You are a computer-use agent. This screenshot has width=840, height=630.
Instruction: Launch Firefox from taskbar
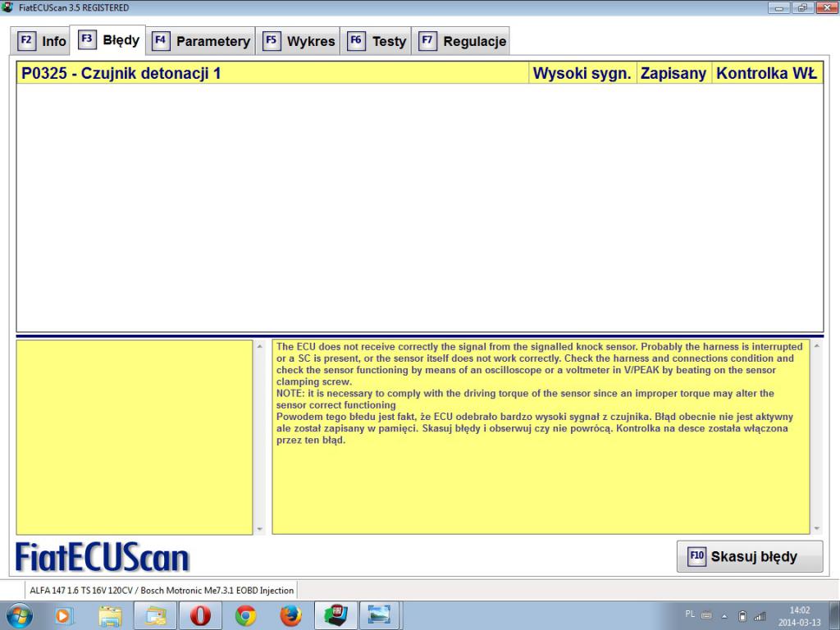(290, 616)
